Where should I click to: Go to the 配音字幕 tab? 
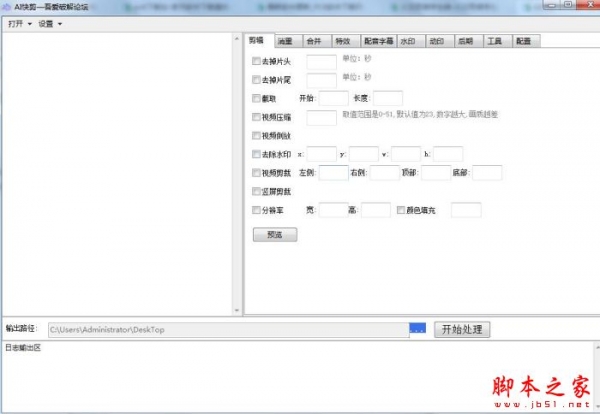pos(378,41)
